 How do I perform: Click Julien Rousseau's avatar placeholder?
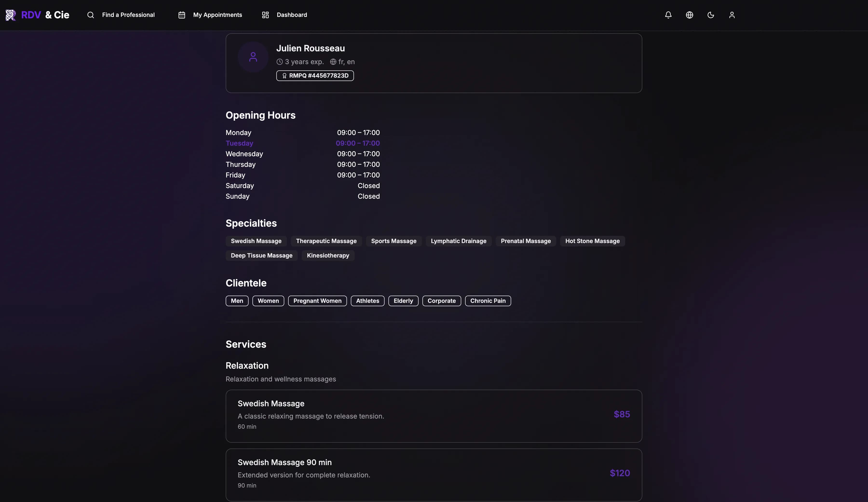coord(253,57)
